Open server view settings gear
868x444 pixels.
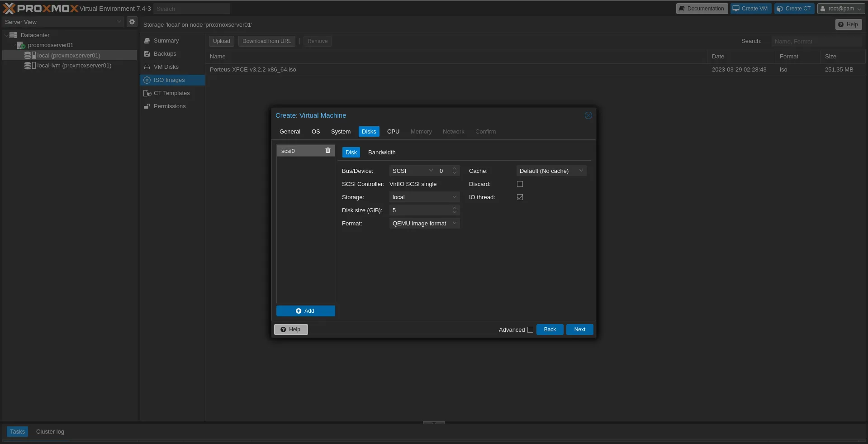click(x=132, y=22)
